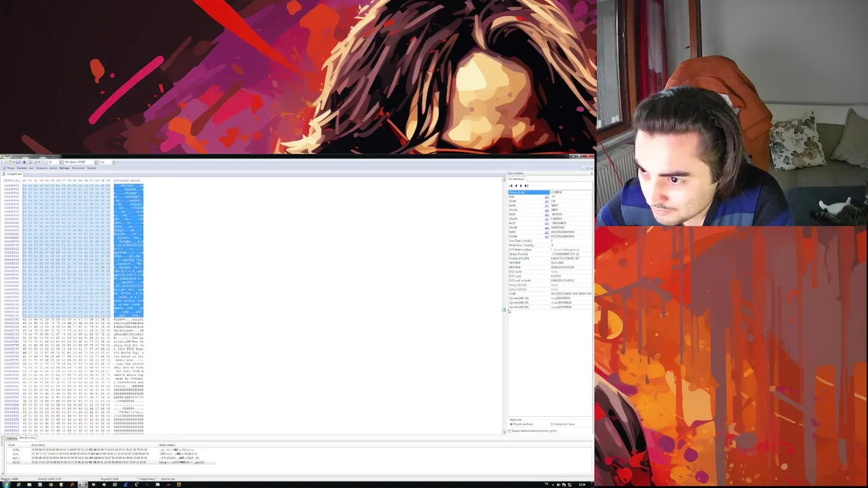Open the Windows Start menu
This screenshot has height=488, width=868.
(x=5, y=485)
